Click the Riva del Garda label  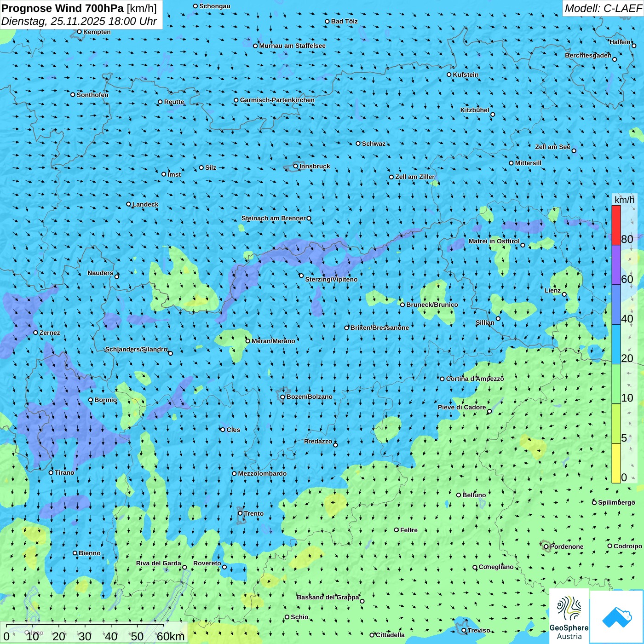tap(159, 563)
